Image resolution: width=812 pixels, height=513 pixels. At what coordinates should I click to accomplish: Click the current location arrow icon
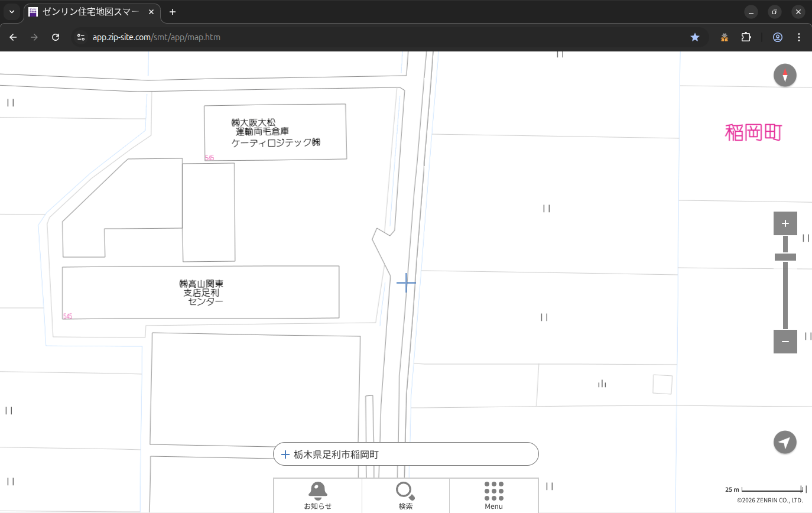click(785, 442)
